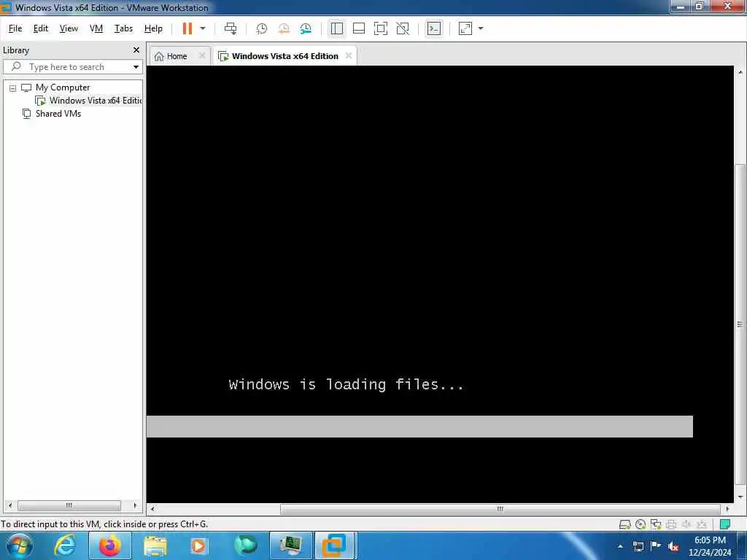
Task: Open the Edit menu
Action: coord(41,28)
